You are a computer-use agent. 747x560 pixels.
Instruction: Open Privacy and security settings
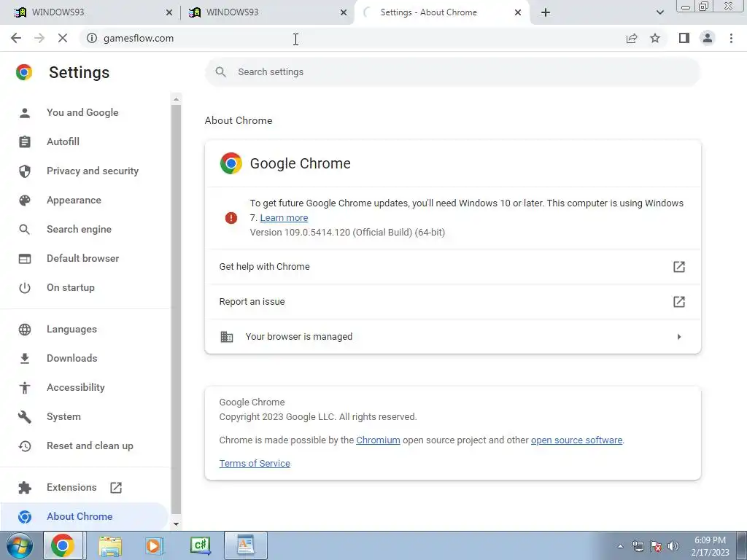click(x=93, y=171)
